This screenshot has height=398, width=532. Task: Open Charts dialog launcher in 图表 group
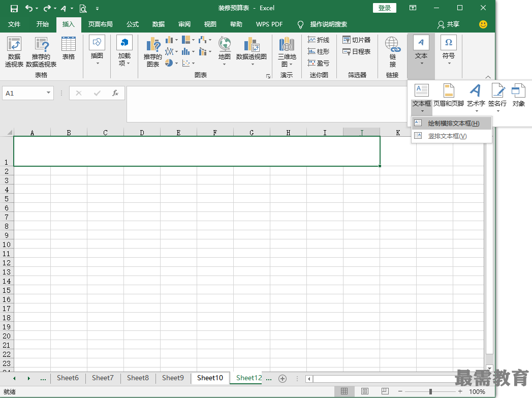tap(268, 76)
